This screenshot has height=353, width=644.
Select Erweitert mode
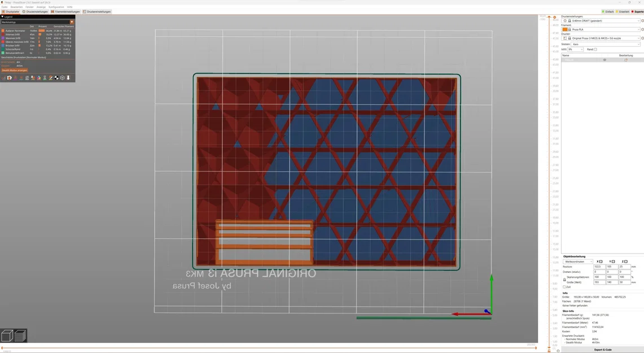tap(622, 11)
